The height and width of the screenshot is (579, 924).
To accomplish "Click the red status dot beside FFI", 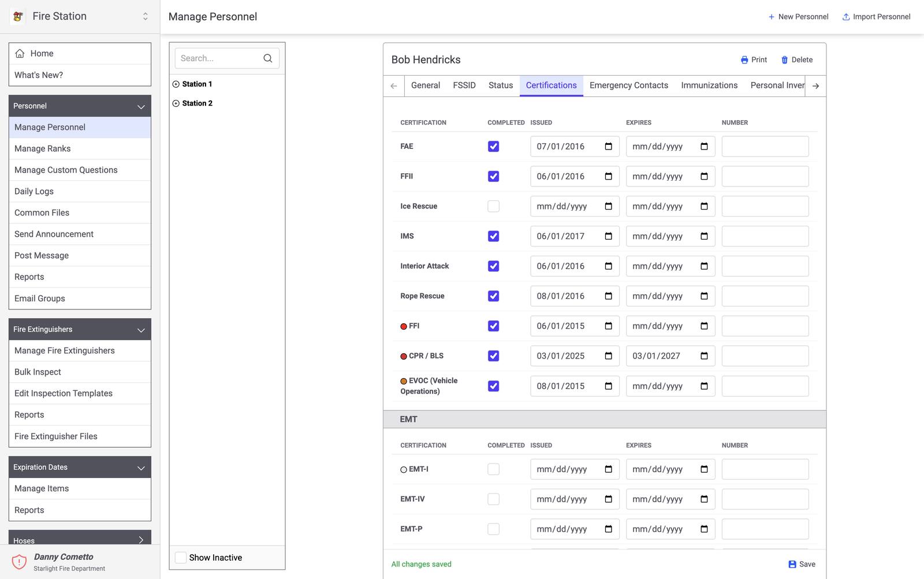I will [x=404, y=327].
